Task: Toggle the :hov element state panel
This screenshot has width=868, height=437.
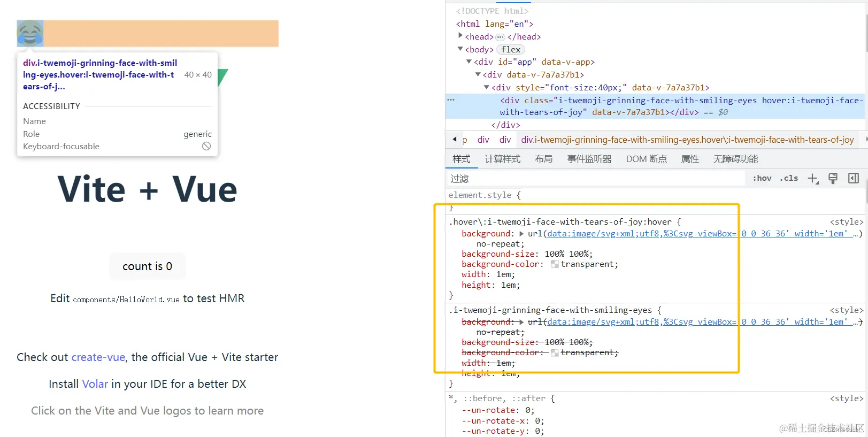Action: point(762,179)
